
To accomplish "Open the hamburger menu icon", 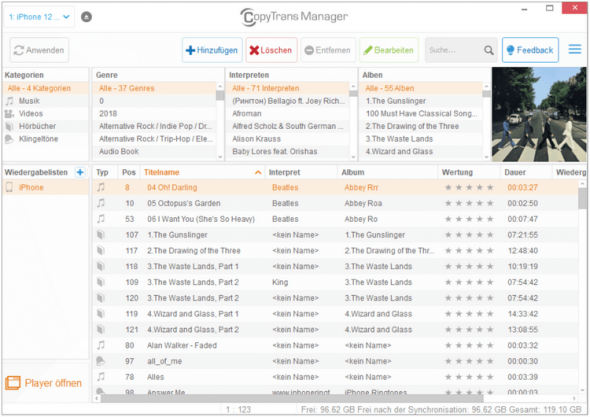I will pyautogui.click(x=575, y=49).
